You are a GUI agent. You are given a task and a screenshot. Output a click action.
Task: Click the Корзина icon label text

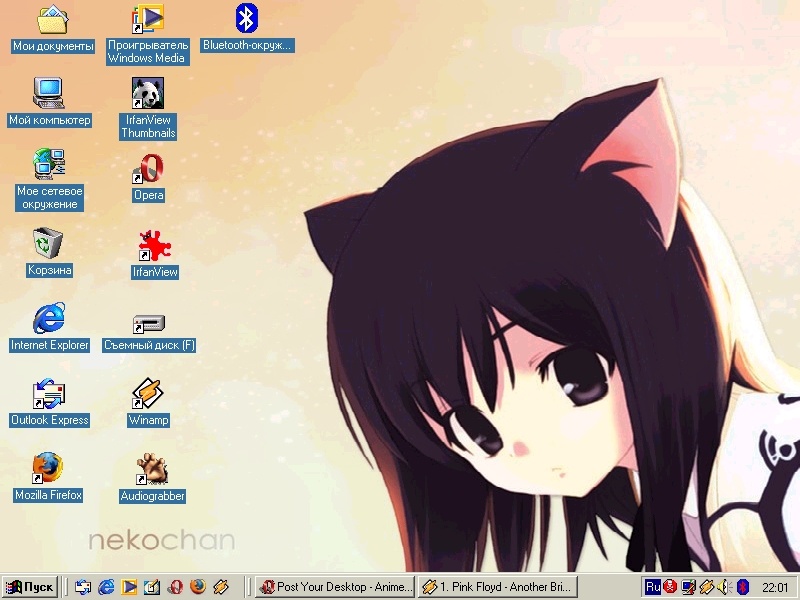[x=49, y=270]
